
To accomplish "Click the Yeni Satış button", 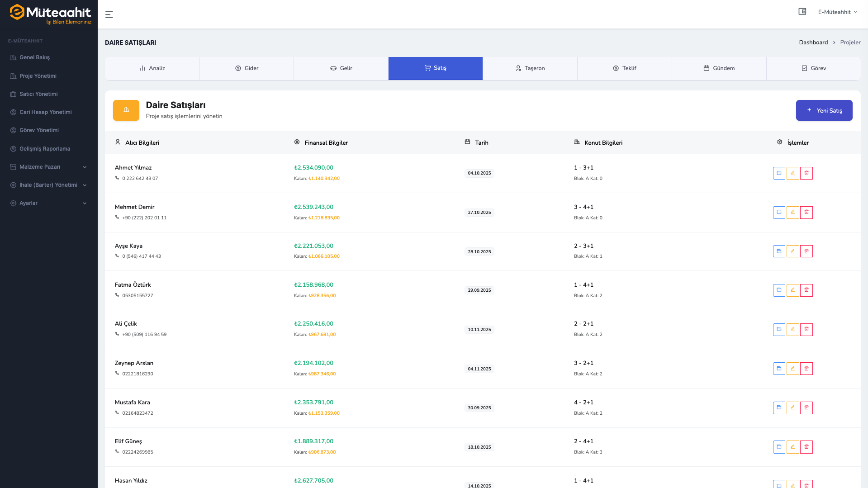I will 824,110.
